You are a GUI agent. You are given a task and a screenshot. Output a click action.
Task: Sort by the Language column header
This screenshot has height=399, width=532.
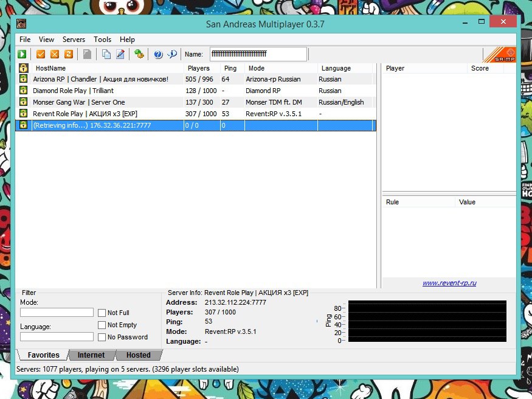coord(345,68)
